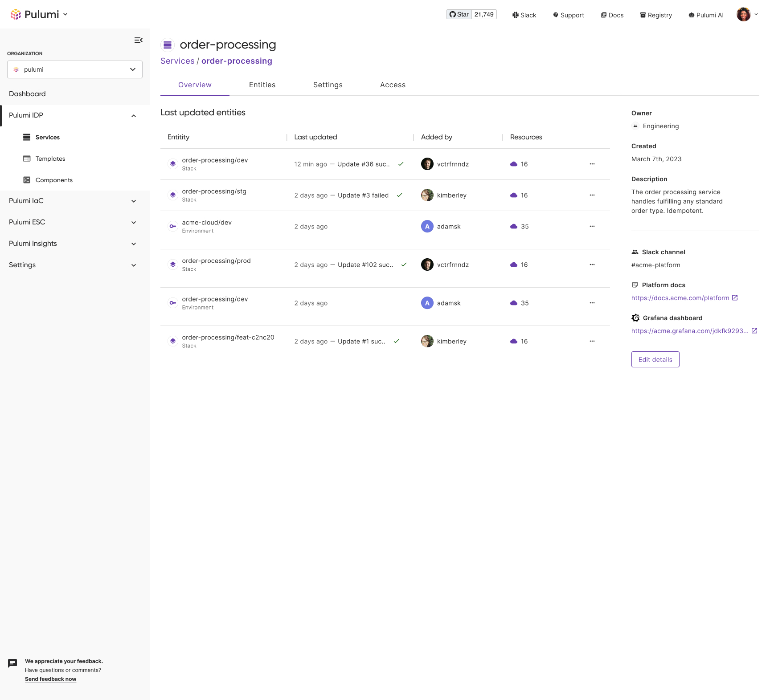Image resolution: width=770 pixels, height=700 pixels.
Task: Open more options for acme-cloud/dev row
Action: (x=592, y=226)
